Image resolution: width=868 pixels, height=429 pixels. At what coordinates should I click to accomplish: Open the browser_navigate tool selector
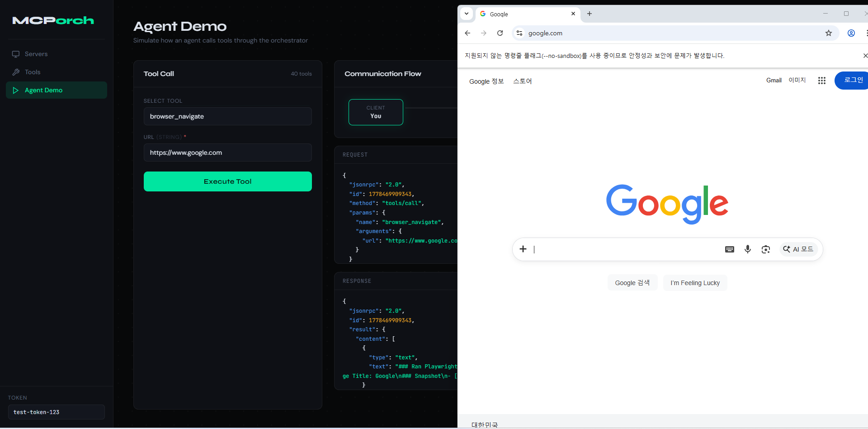(x=228, y=116)
